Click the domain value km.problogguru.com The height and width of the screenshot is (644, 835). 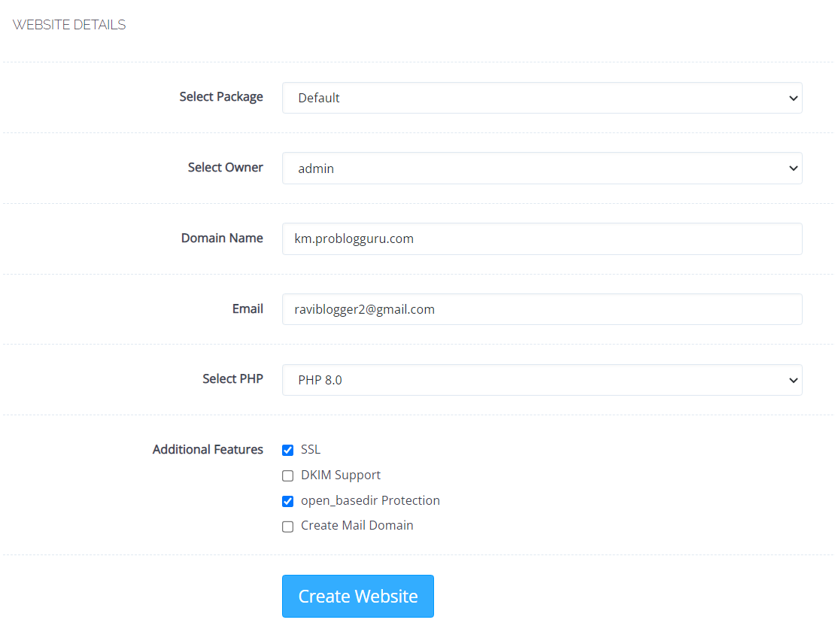click(x=354, y=238)
